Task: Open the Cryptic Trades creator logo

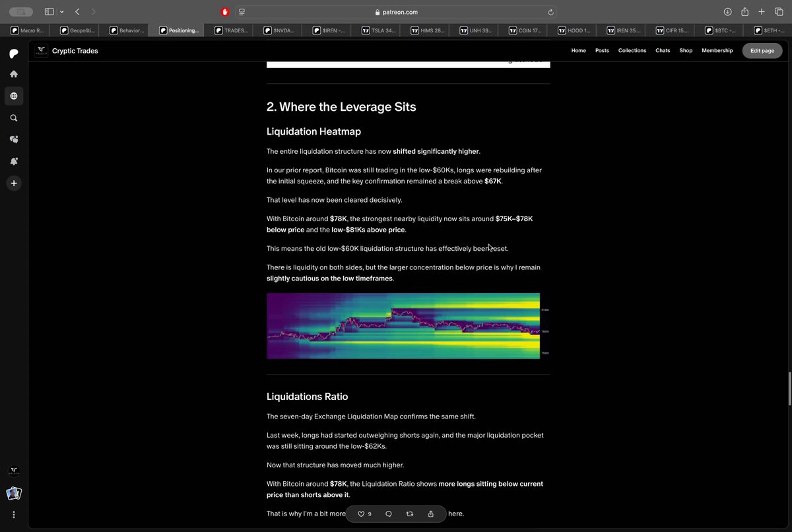Action: [x=42, y=51]
